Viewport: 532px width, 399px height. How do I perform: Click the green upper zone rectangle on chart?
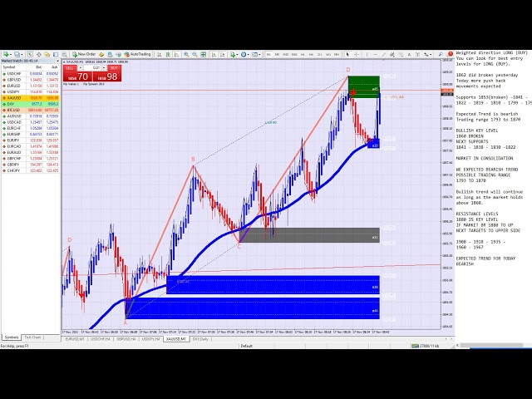(x=363, y=81)
